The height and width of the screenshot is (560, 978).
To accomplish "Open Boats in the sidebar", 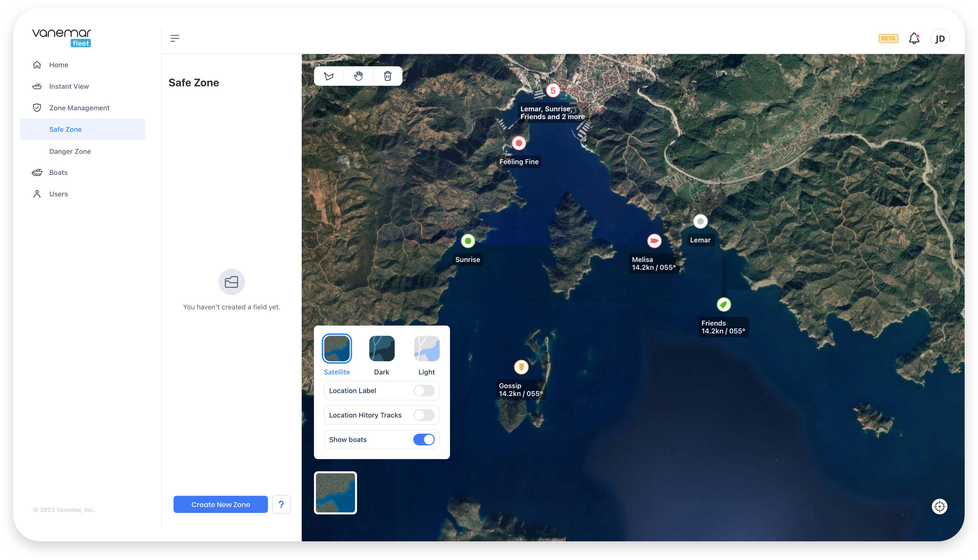I will [82, 172].
